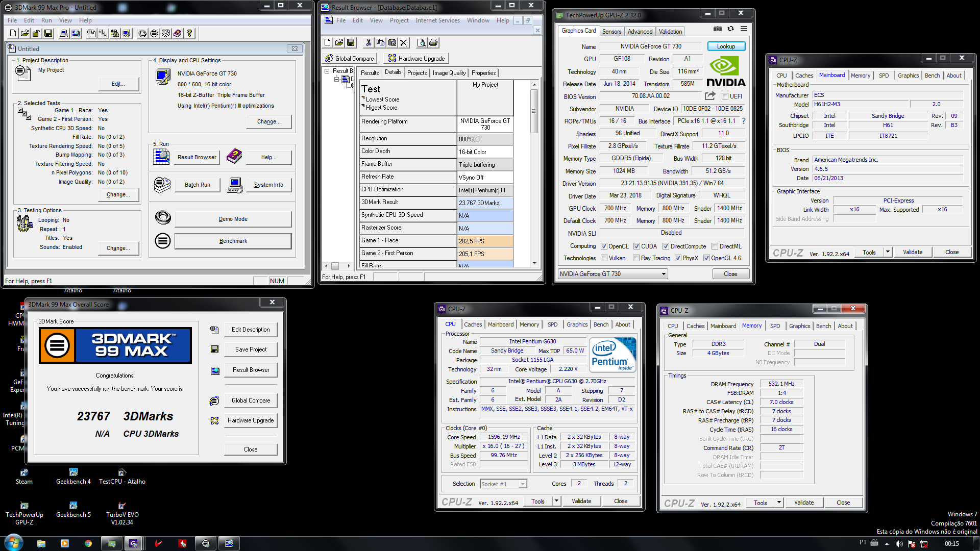Click purple help book icon in 3DMark toolbar
The image size is (980, 551).
click(178, 33)
